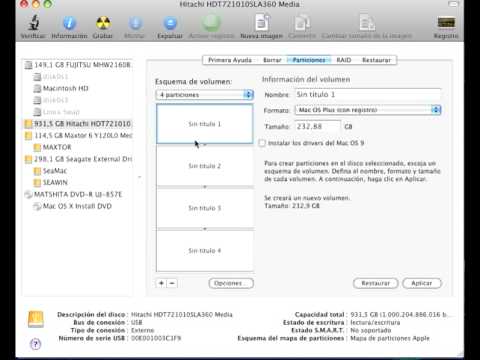Select the Sin título 2 partition block
Screen dimensions: 480x360
click(205, 166)
